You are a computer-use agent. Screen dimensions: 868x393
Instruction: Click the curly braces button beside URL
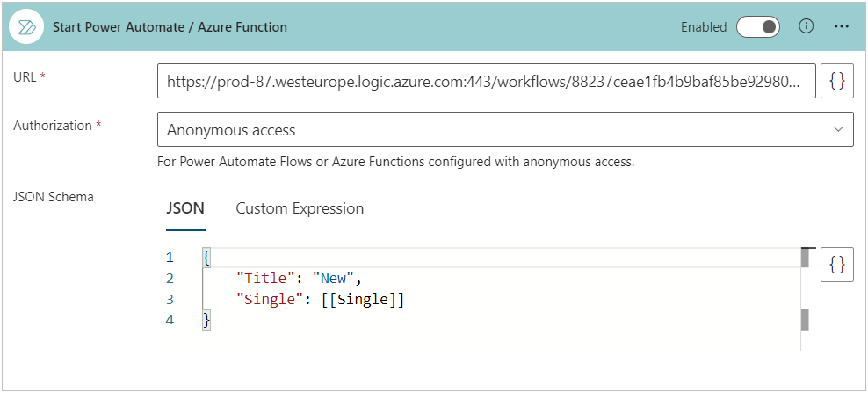[x=837, y=81]
